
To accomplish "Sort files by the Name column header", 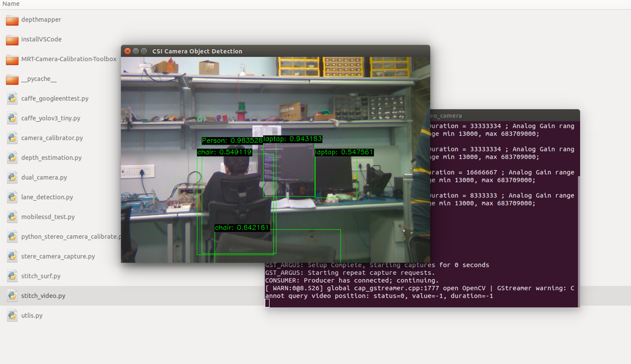I will point(11,4).
